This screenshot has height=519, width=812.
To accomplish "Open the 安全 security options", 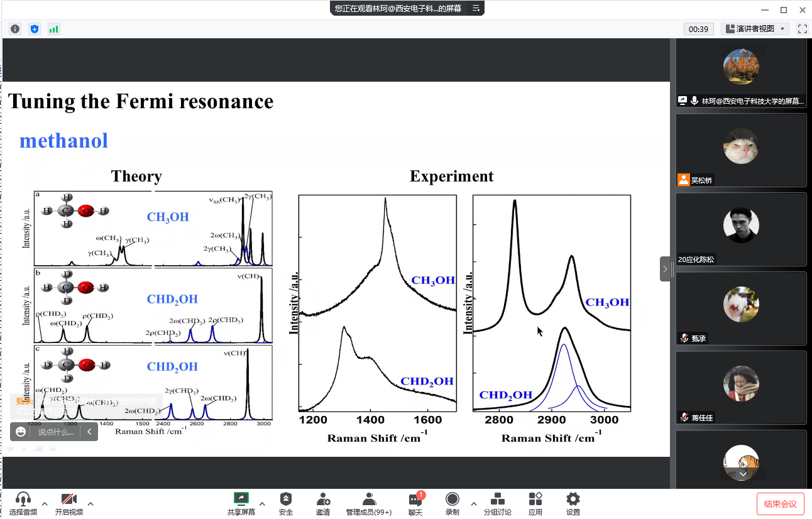I will pos(286,503).
